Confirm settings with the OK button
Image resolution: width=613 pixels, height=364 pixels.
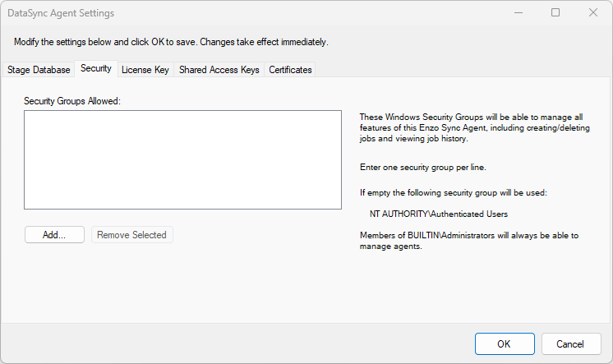[x=505, y=343]
